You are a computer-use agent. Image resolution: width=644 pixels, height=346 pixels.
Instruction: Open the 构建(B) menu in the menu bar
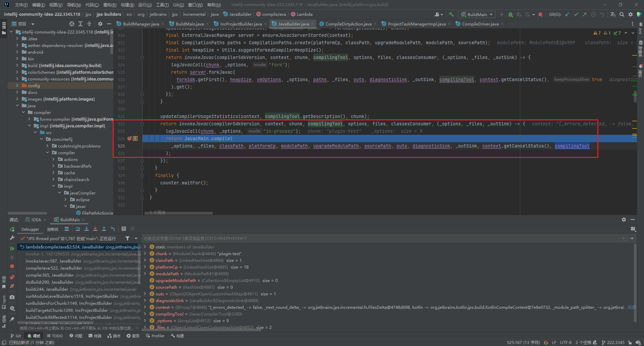click(x=127, y=5)
